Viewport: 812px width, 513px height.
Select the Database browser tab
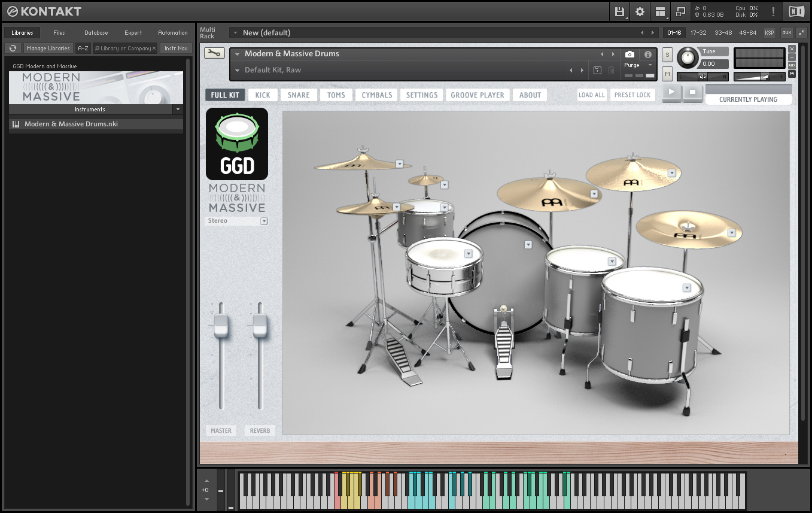coord(96,33)
